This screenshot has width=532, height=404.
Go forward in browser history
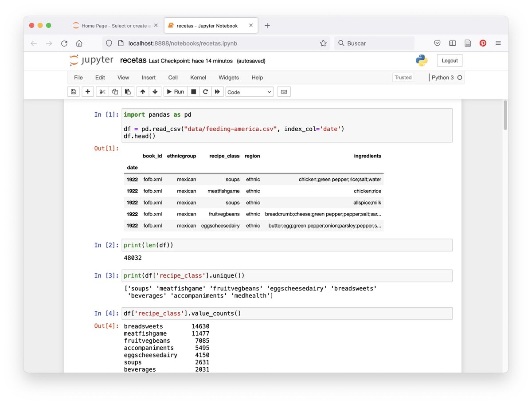[49, 43]
